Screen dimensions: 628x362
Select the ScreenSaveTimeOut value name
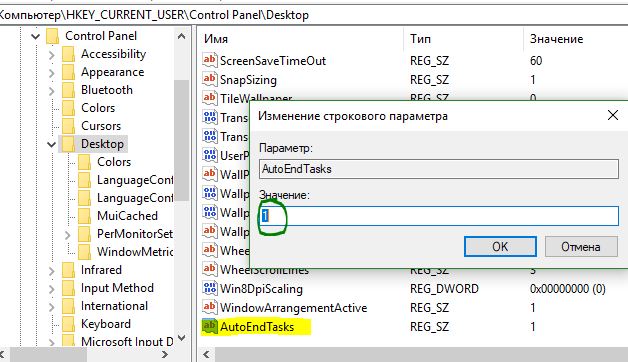point(273,61)
